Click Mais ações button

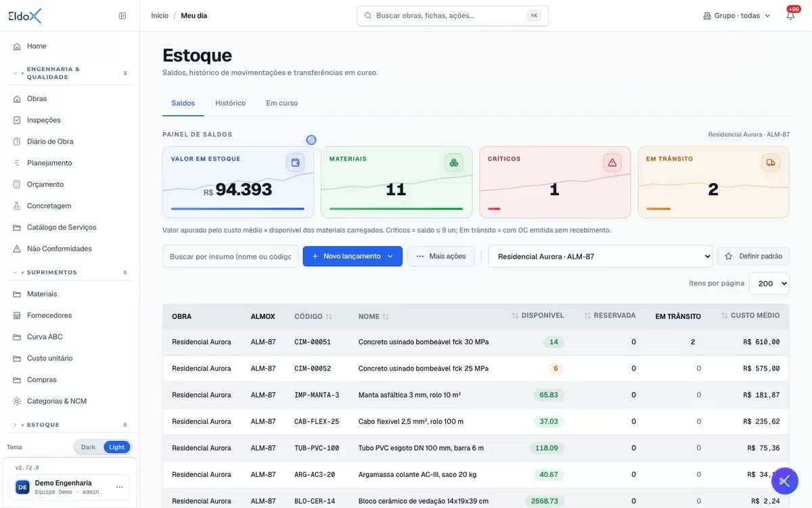441,257
